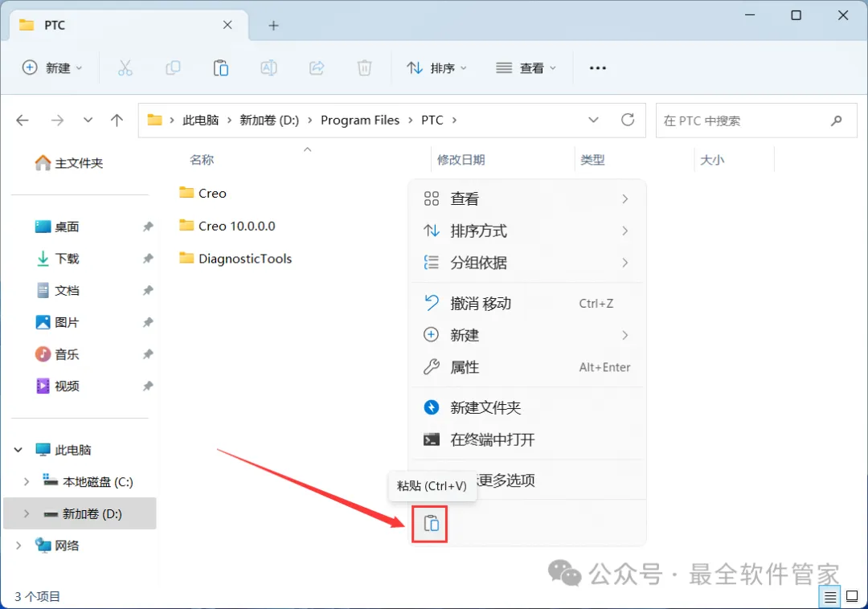Viewport: 868px width, 609px height.
Task: Open 音乐 in sidebar
Action: coord(57,354)
